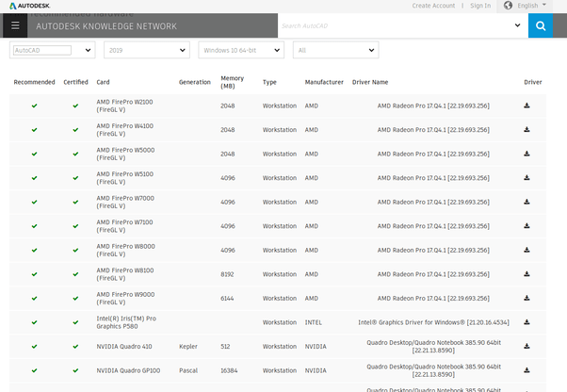The image size is (567, 392).
Task: Click the Driver Name column header
Action: pyautogui.click(x=370, y=82)
